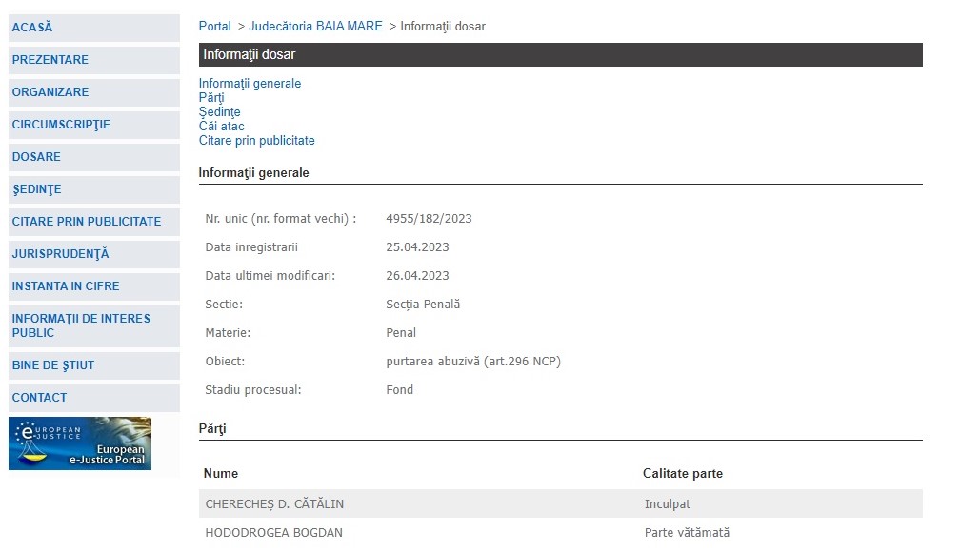Open INSTANTA IN CIFRE menu item
Viewport: 980px width, 551px height.
[66, 286]
